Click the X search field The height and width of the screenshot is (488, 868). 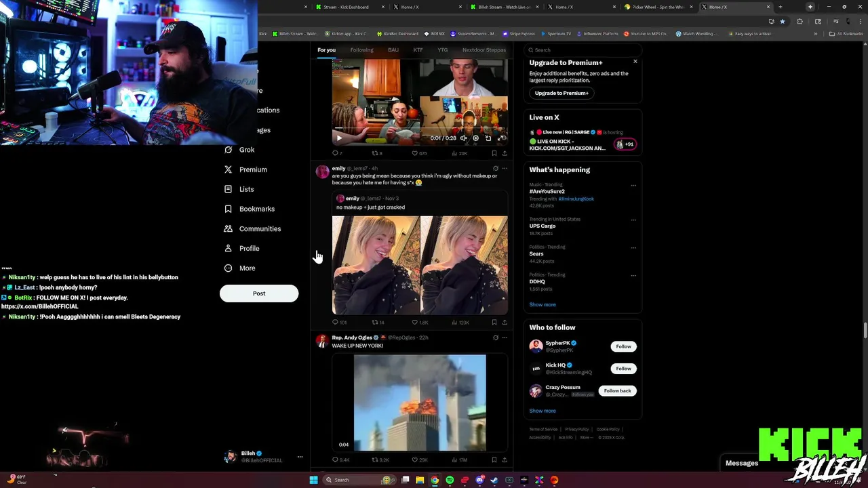click(583, 50)
